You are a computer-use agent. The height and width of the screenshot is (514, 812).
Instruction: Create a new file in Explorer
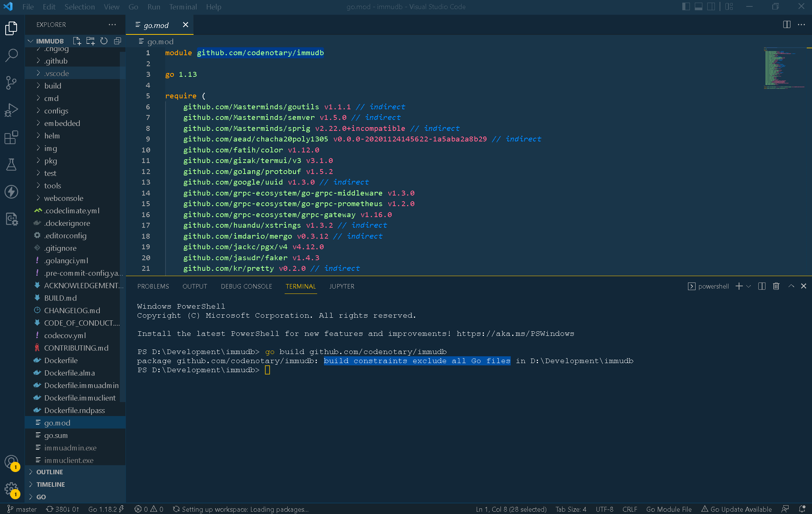point(77,41)
